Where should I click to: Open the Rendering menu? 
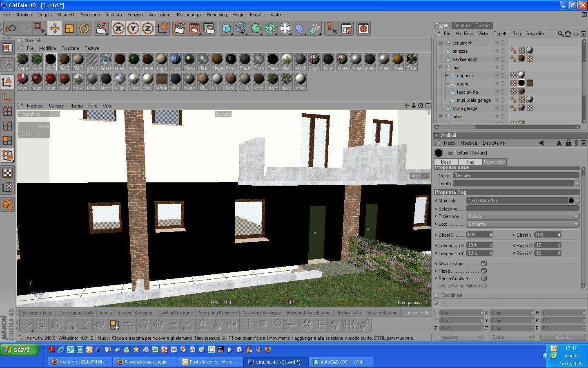(x=216, y=14)
